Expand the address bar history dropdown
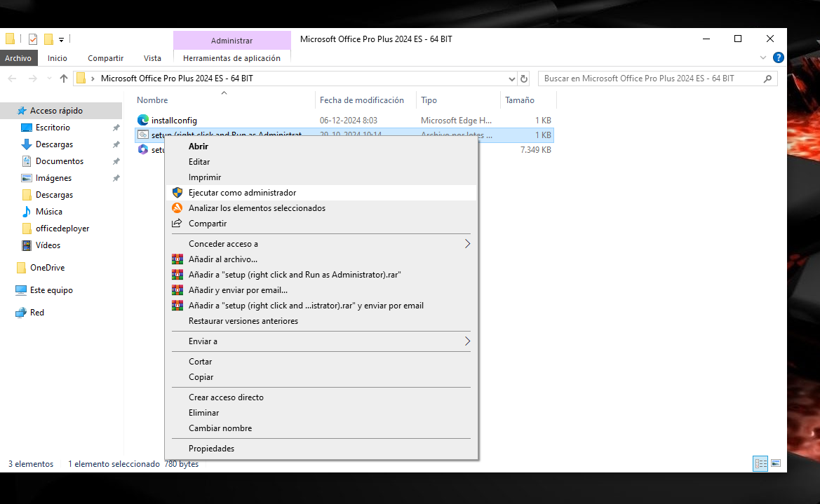Screen dimensions: 820x504 [511, 79]
